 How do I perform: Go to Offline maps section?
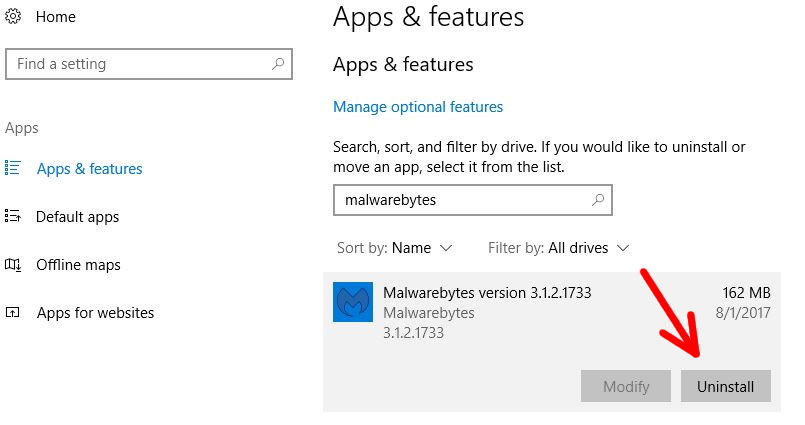click(78, 265)
